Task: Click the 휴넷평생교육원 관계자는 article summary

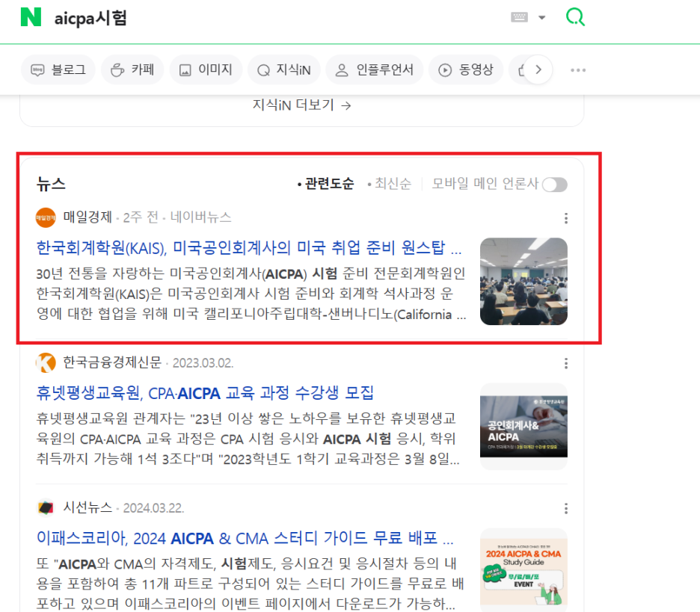Action: point(248,439)
